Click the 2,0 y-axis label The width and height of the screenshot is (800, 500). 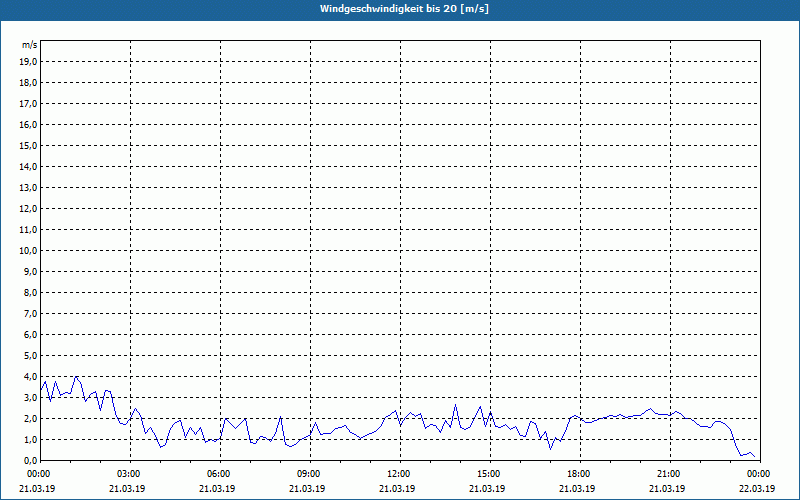[32, 418]
